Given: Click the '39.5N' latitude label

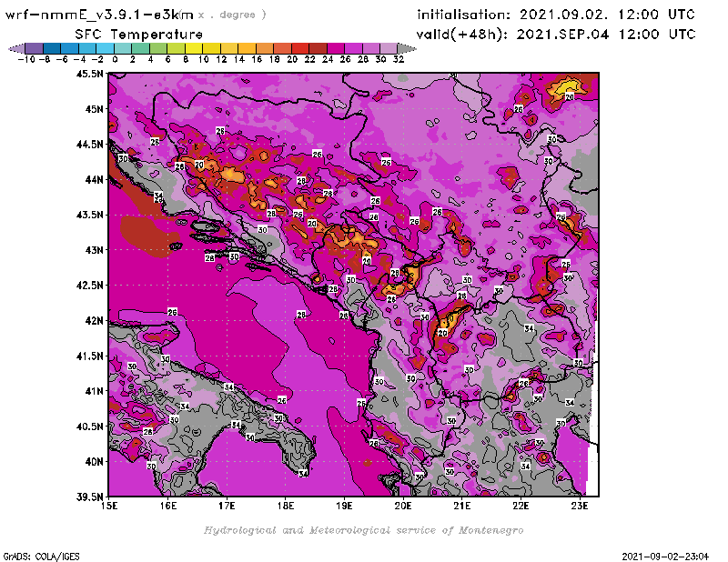Looking at the screenshot, I should pyautogui.click(x=89, y=497).
